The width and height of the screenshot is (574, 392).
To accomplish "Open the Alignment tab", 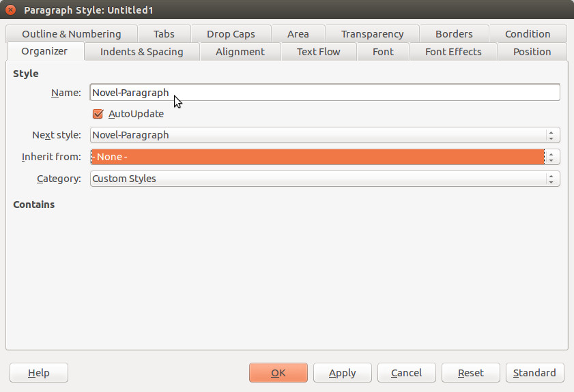I will tap(240, 52).
